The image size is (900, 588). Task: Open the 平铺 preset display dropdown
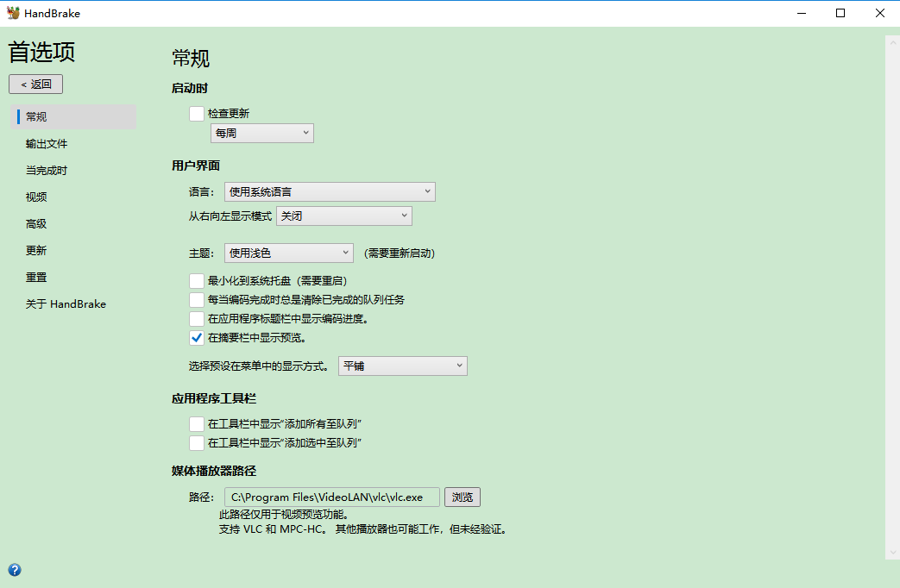point(402,366)
